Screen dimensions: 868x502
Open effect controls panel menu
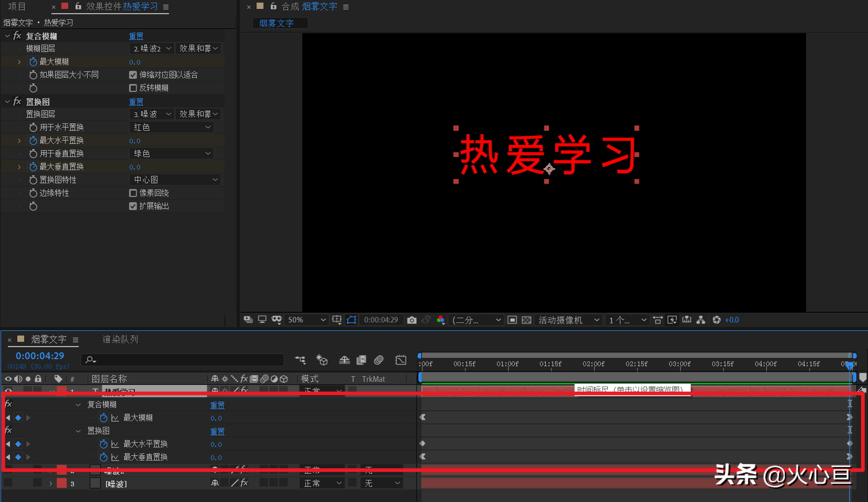(x=166, y=7)
